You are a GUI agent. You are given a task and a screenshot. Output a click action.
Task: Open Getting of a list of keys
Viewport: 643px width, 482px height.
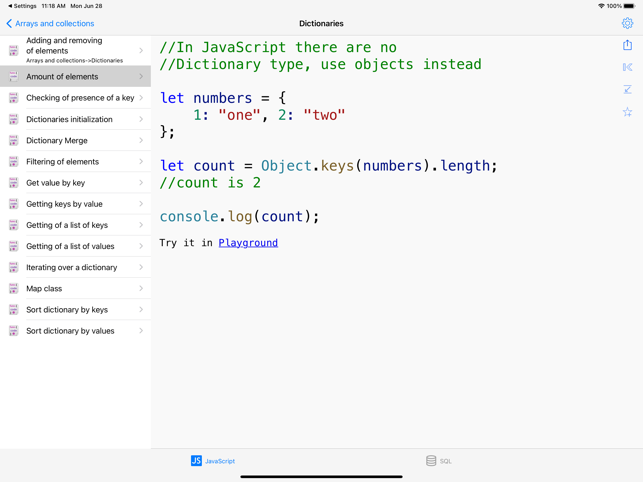pyautogui.click(x=66, y=225)
